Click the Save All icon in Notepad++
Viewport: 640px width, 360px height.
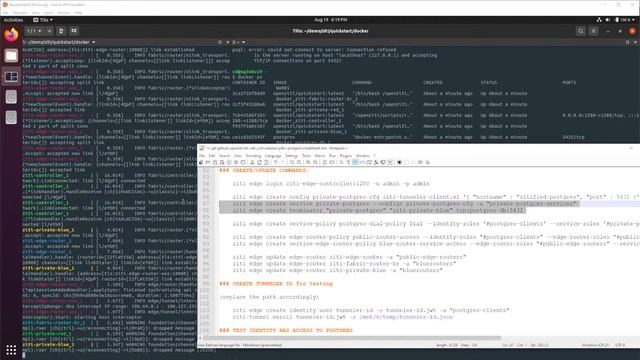coord(222,162)
